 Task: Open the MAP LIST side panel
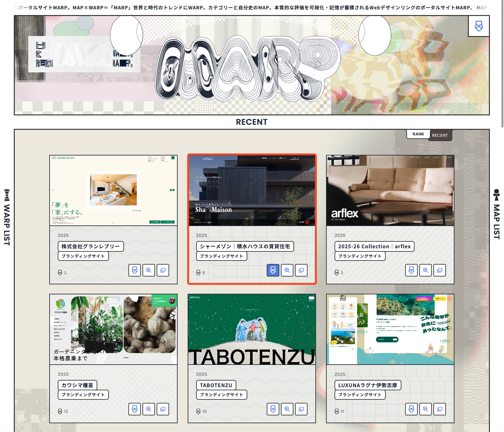point(496,214)
